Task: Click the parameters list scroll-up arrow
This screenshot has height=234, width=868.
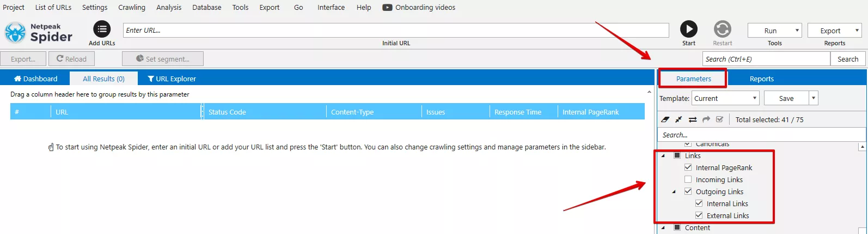Action: (x=862, y=147)
